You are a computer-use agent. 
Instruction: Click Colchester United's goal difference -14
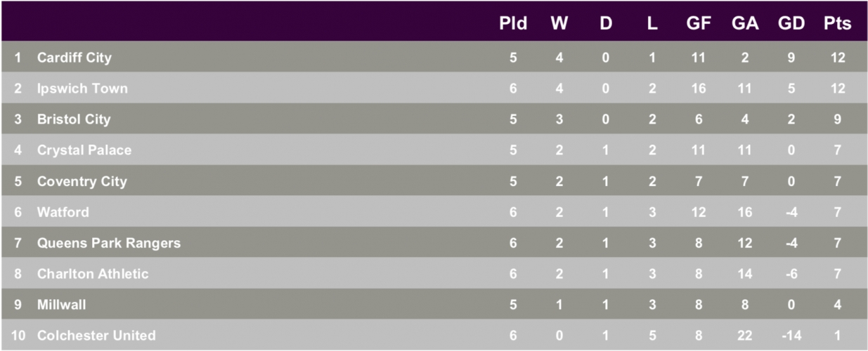coord(791,336)
